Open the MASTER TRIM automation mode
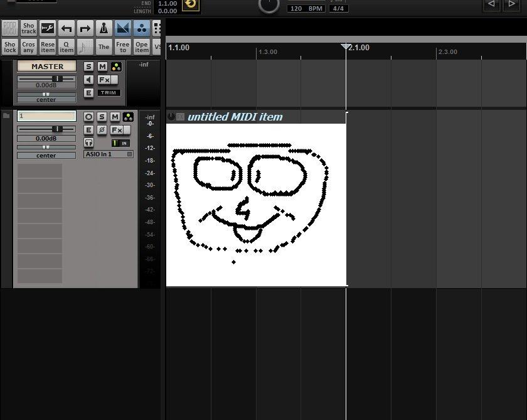 tap(109, 93)
